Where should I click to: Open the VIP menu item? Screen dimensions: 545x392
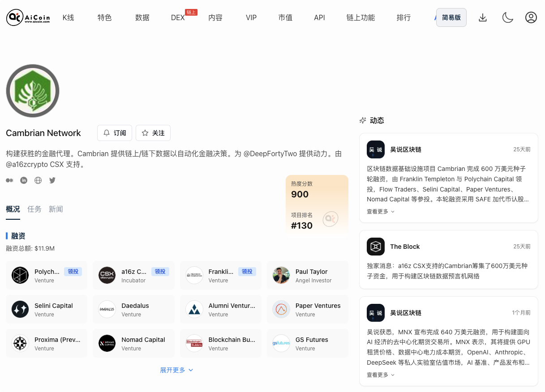(x=251, y=18)
